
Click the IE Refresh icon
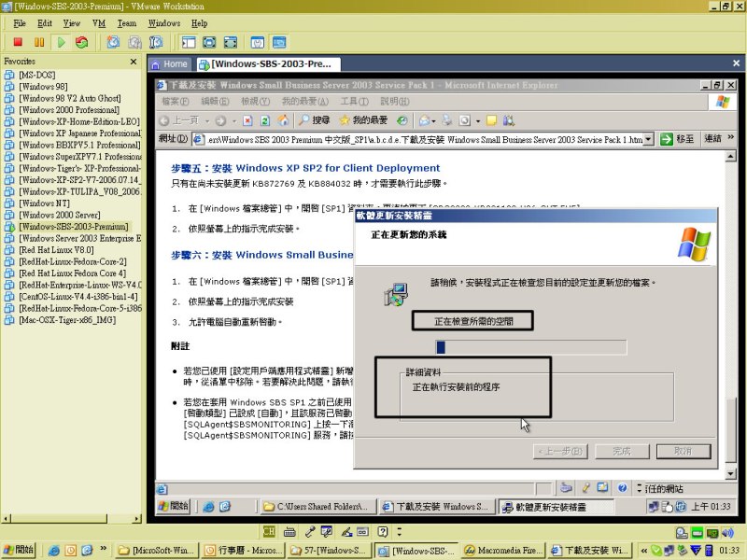[265, 121]
